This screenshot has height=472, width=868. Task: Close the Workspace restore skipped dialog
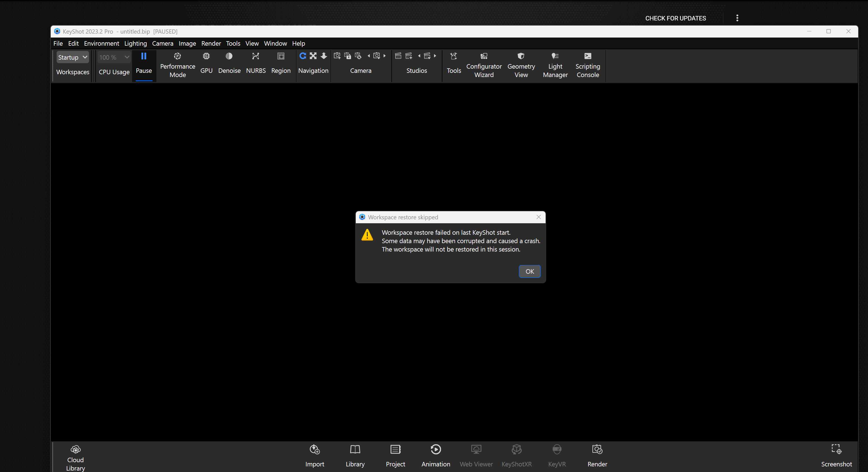point(539,217)
